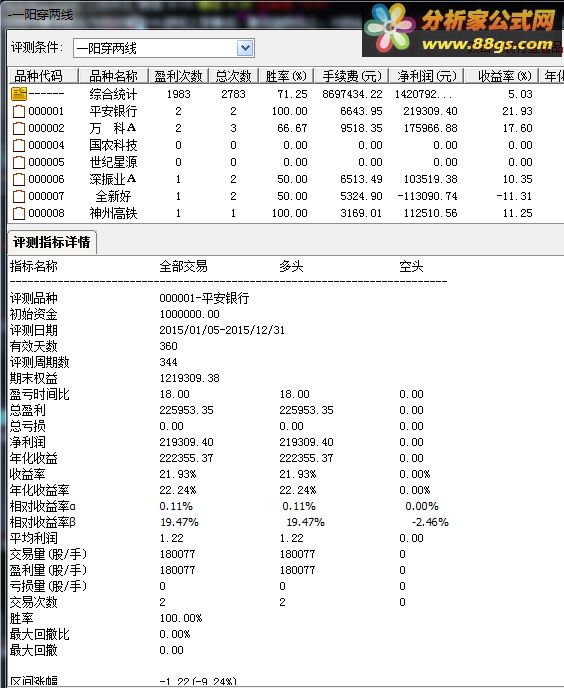Screen dimensions: 564x688
Task: Click the folder icon of the 综合统计 row
Action: 19,94
